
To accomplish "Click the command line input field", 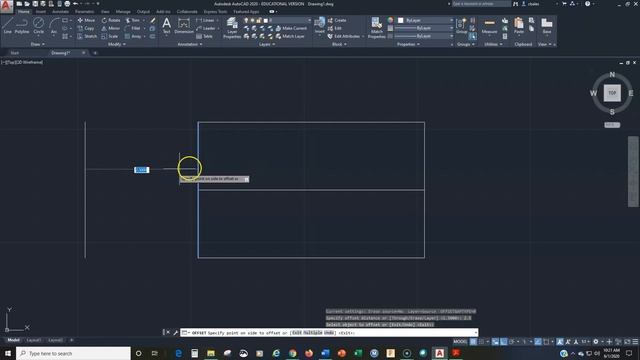I will click(x=329, y=333).
